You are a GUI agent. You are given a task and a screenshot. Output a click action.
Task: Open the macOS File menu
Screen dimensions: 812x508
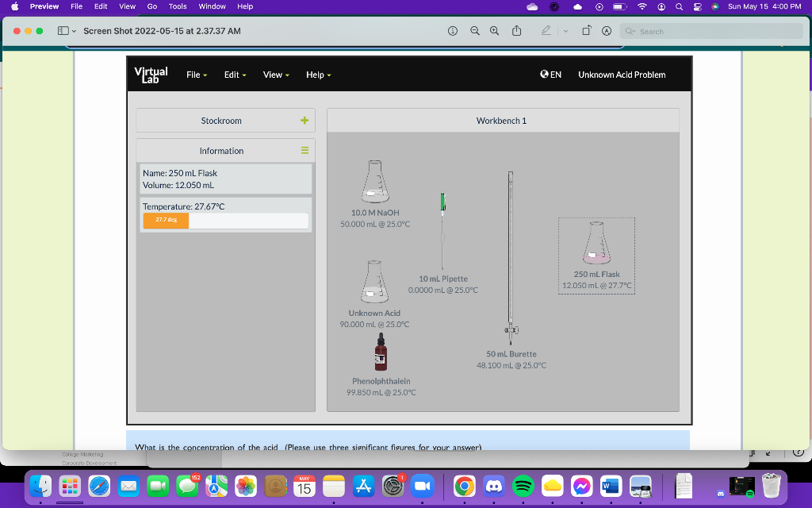point(77,6)
